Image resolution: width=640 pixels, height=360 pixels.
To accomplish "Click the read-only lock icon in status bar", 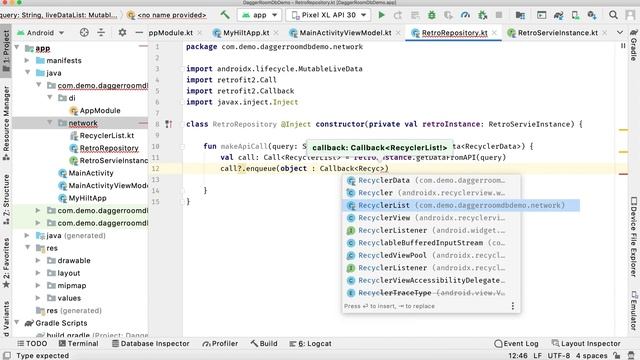I will click(617, 356).
